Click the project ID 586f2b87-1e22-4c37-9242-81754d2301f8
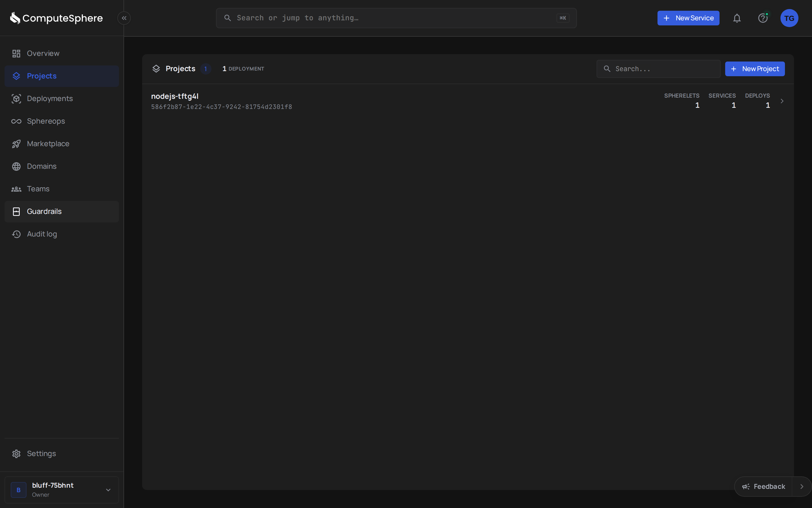The image size is (812, 508). pyautogui.click(x=221, y=107)
